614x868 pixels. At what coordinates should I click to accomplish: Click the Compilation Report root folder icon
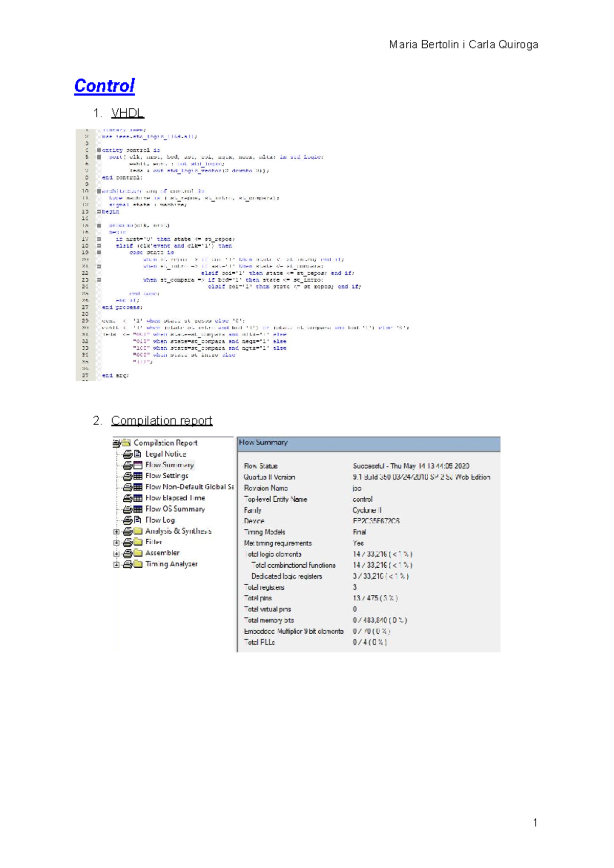126,443
